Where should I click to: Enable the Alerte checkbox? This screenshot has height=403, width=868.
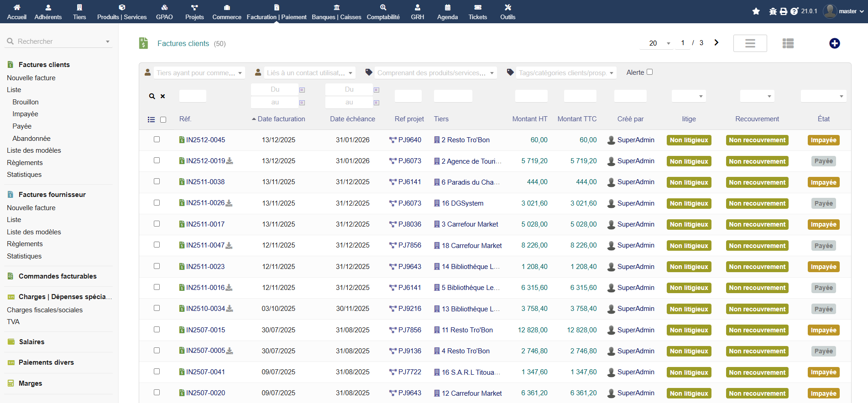[x=649, y=72]
